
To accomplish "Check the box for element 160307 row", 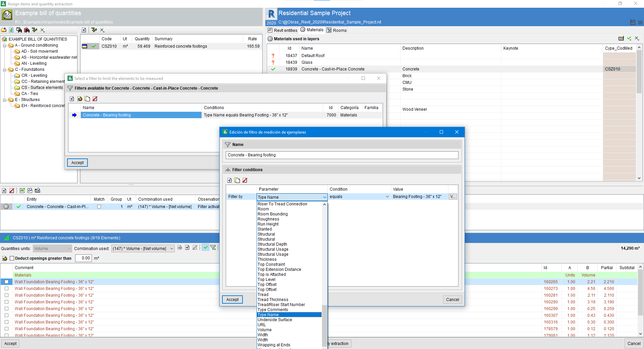I will pos(6,315).
